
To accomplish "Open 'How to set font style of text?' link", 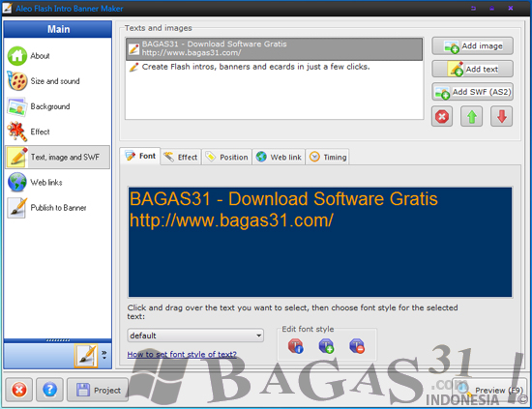I will [182, 355].
